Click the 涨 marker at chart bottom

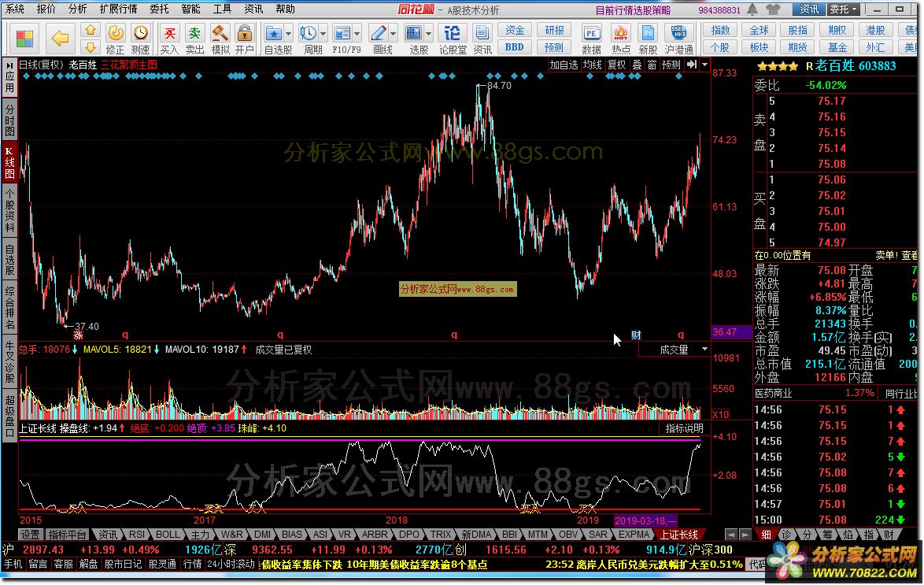78,335
